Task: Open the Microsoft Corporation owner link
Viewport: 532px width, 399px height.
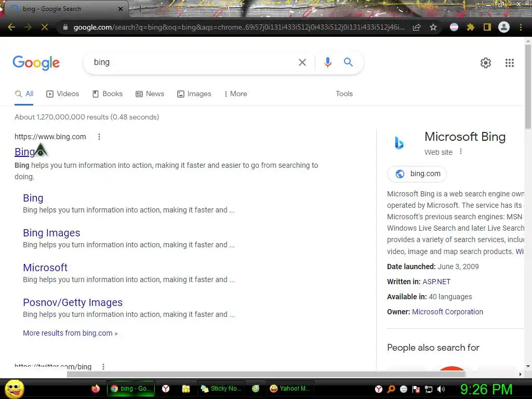Action: [447, 312]
